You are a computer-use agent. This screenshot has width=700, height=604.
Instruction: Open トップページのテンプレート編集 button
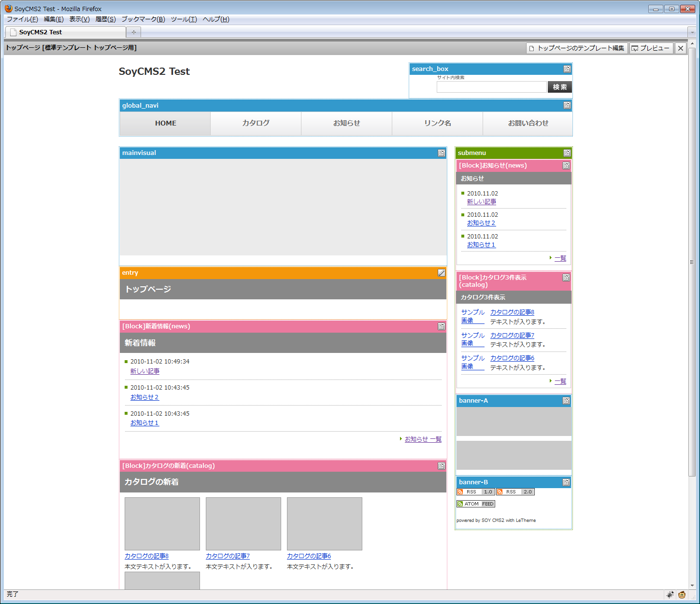pos(576,48)
